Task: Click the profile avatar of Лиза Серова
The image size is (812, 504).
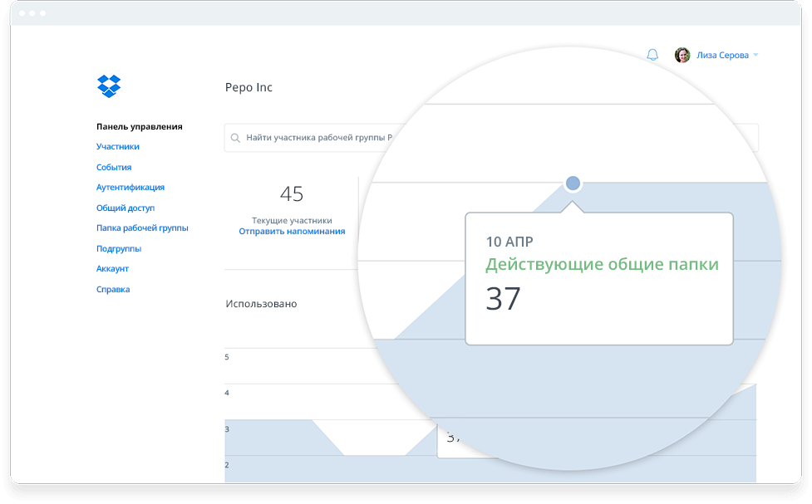Action: click(683, 54)
